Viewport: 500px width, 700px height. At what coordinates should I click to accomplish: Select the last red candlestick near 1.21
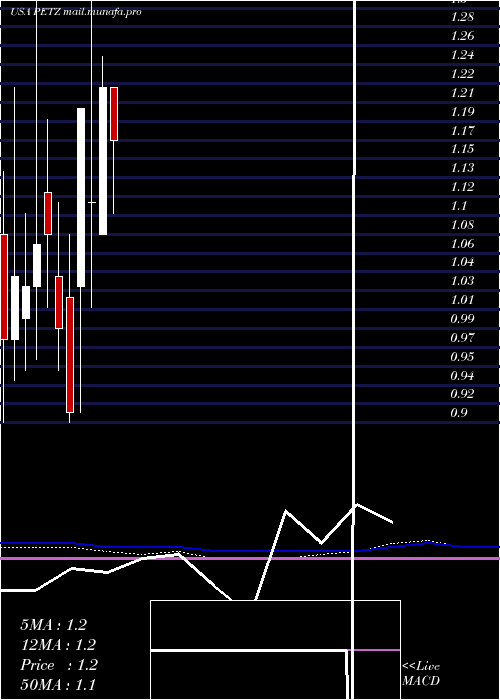pos(114,114)
